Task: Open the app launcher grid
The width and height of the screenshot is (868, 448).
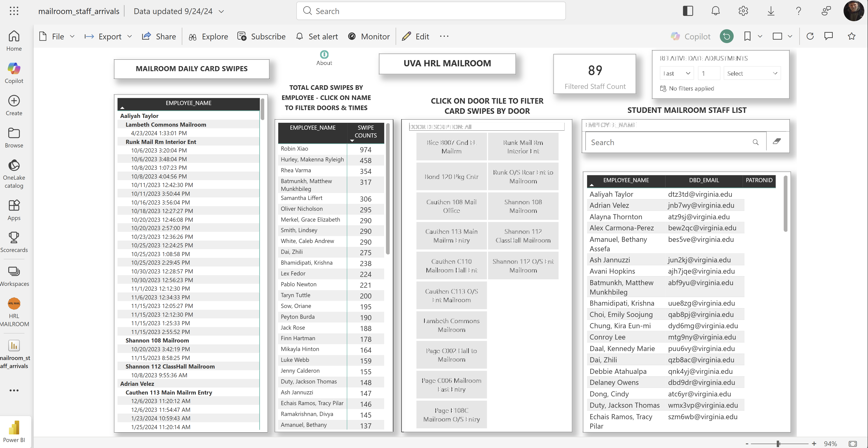Action: [14, 11]
